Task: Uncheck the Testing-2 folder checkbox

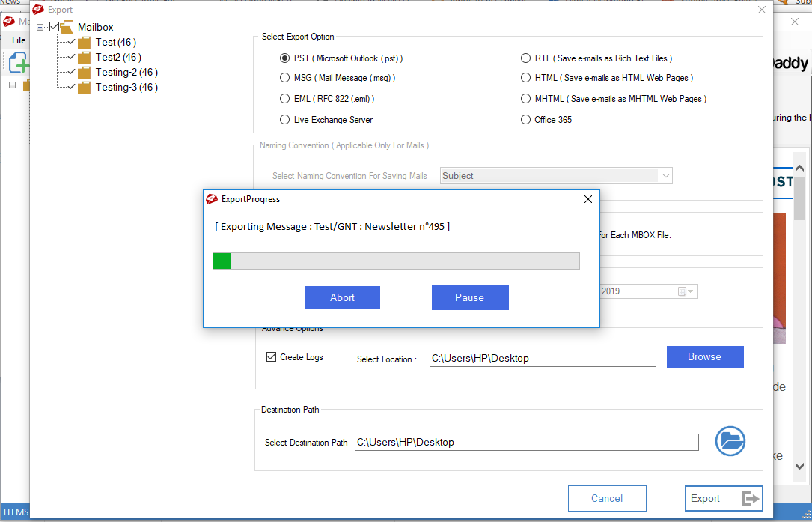Action: [71, 72]
